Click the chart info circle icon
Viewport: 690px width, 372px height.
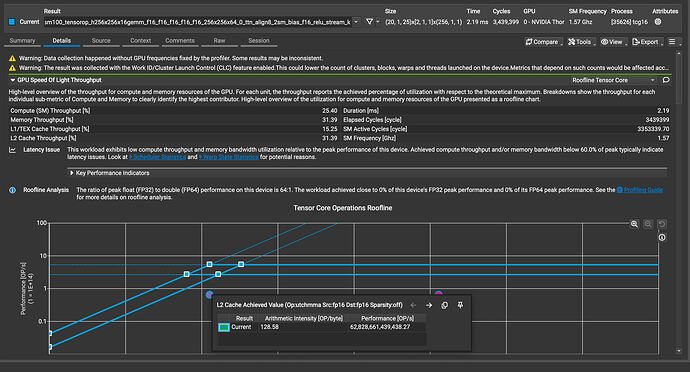662,238
